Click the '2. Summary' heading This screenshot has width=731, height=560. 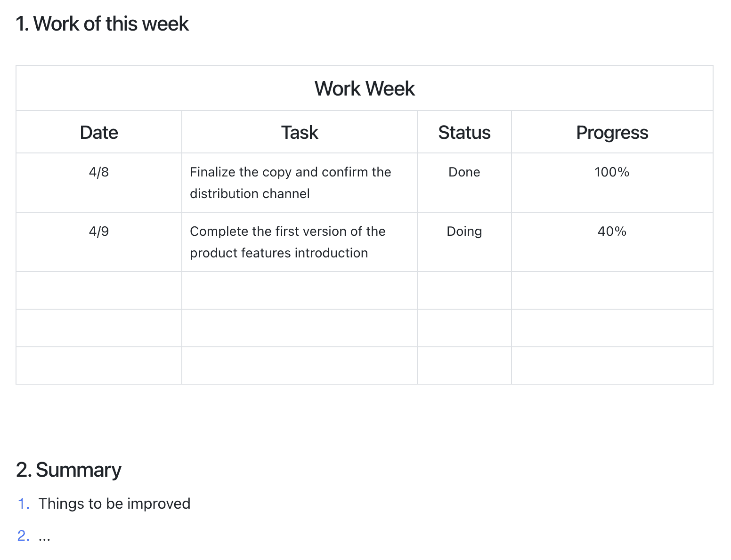[69, 470]
